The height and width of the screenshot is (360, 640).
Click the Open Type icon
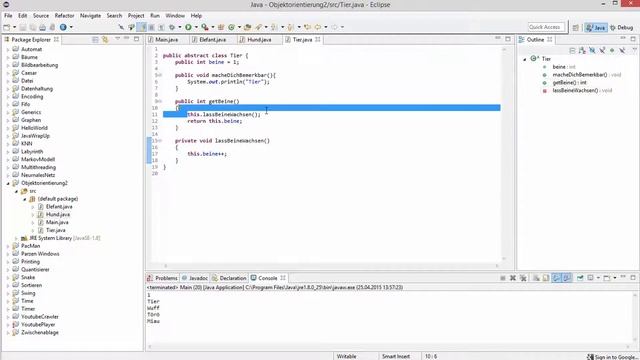click(247, 27)
